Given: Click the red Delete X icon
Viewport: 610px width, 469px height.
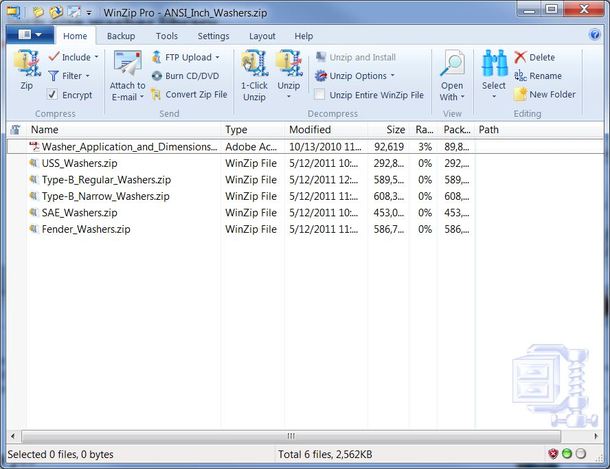Looking at the screenshot, I should [520, 57].
